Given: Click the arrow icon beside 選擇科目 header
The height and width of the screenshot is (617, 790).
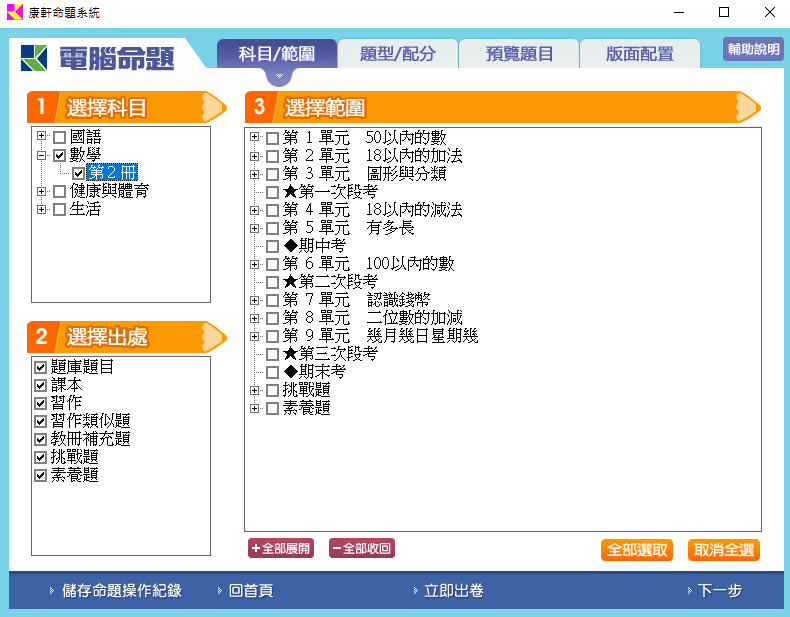Looking at the screenshot, I should [213, 106].
